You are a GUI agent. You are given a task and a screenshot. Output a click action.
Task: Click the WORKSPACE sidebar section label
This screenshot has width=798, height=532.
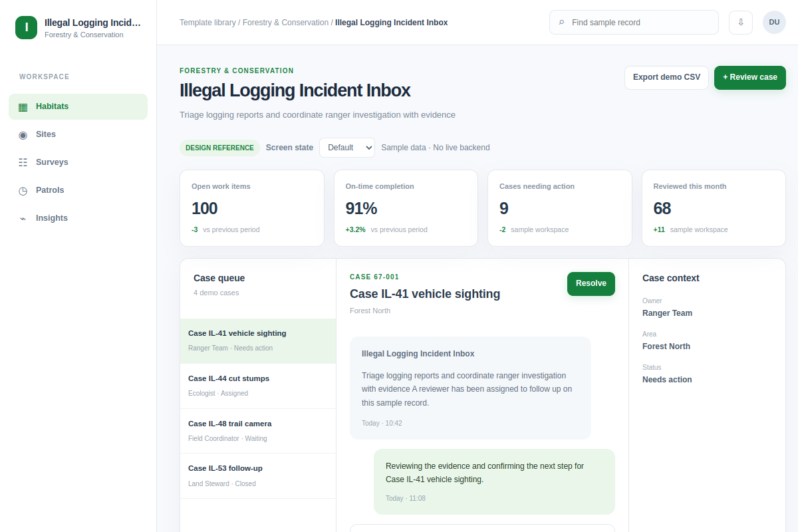click(45, 77)
